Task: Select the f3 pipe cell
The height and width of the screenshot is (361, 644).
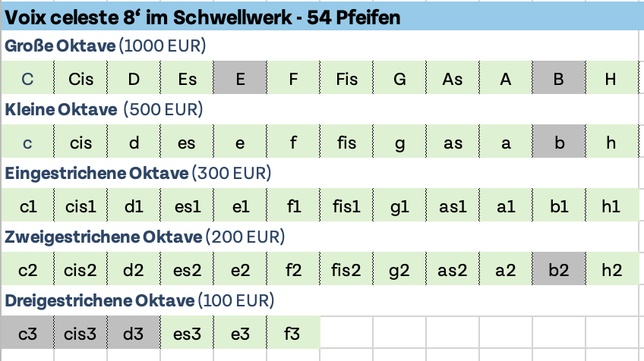Action: point(293,333)
